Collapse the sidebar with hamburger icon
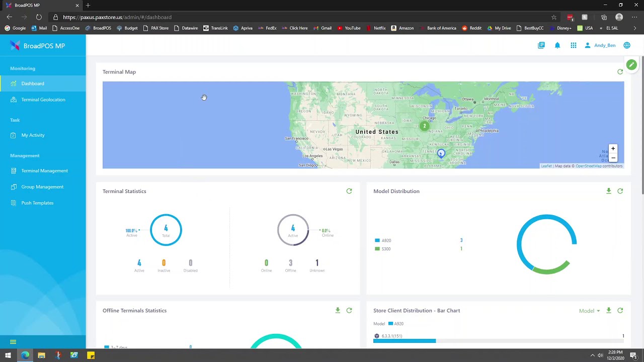The image size is (644, 362). point(13,342)
